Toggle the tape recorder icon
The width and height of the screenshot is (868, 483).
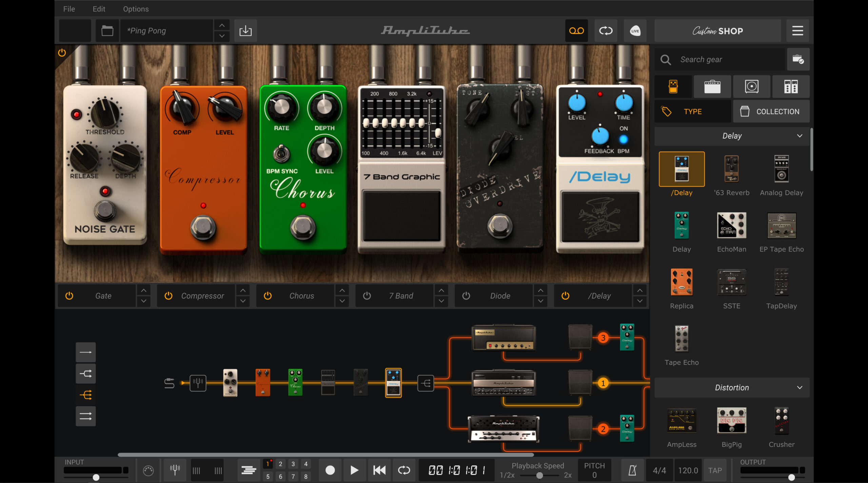pyautogui.click(x=576, y=31)
